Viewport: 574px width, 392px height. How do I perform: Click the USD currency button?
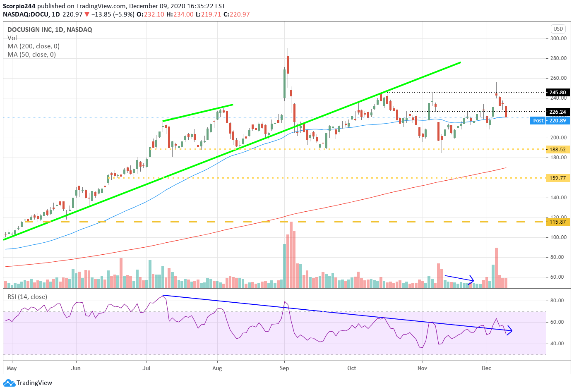pyautogui.click(x=558, y=29)
